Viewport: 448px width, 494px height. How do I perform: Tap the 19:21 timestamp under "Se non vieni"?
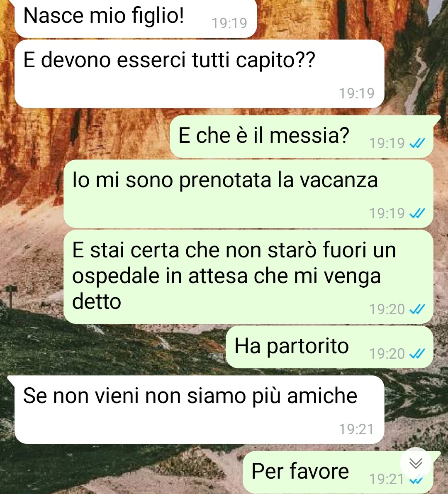click(x=356, y=429)
